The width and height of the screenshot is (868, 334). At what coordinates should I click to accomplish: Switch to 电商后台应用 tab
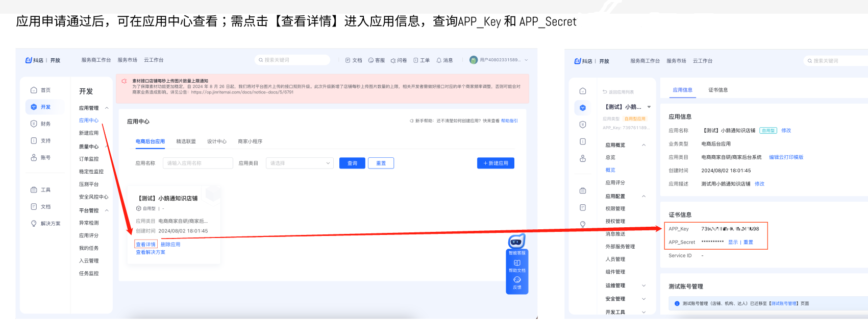[150, 141]
